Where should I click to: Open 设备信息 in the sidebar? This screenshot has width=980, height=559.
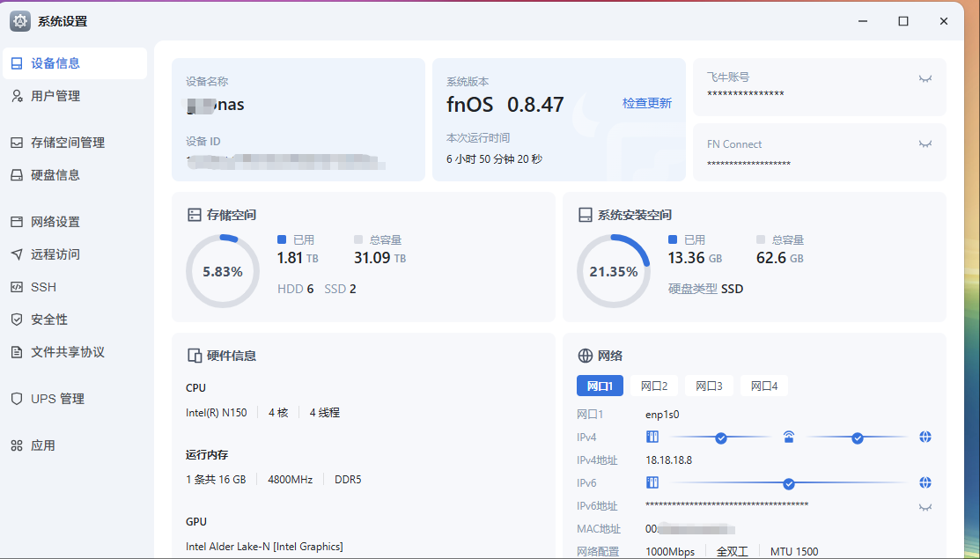tap(74, 63)
